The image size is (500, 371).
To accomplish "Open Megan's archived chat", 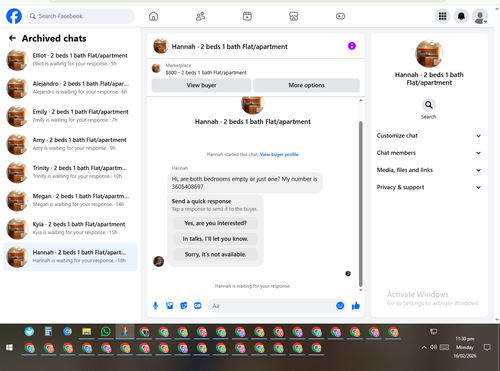I will pos(70,200).
